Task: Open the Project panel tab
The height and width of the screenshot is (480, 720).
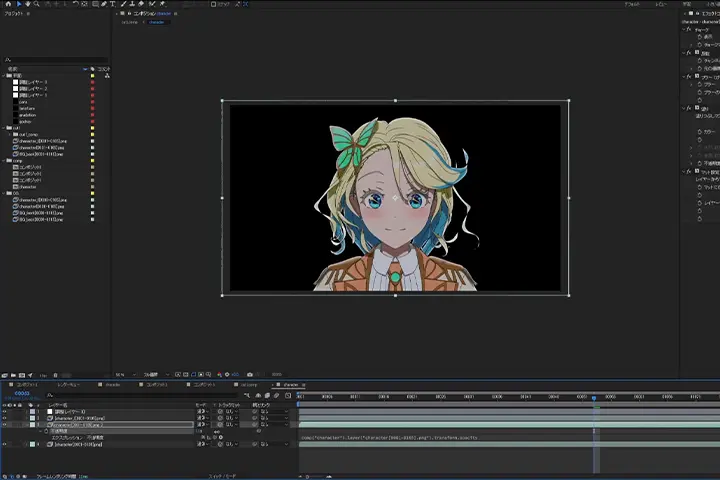Action: pos(14,14)
